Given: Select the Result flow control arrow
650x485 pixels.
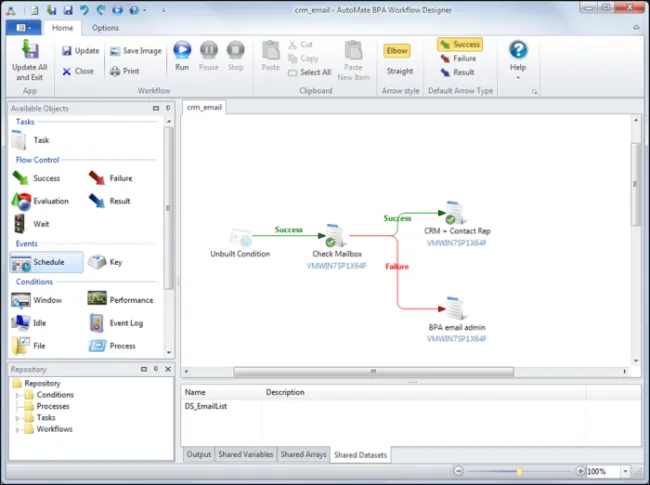Looking at the screenshot, I should pyautogui.click(x=109, y=201).
